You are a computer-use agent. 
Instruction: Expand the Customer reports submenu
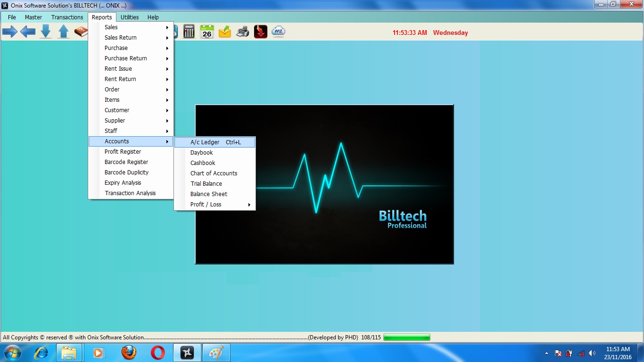(x=131, y=110)
